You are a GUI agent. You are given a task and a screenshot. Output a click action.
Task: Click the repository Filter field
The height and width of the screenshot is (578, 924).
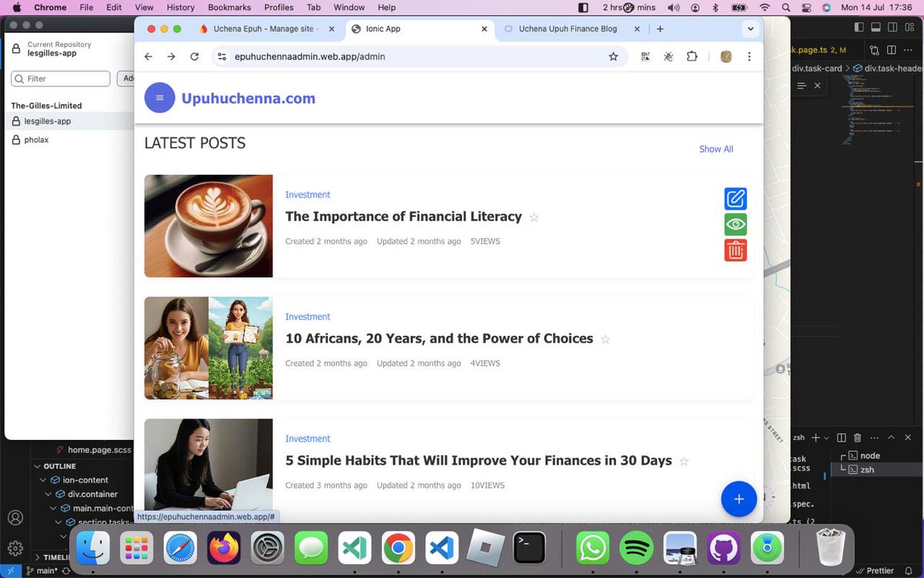pyautogui.click(x=61, y=79)
